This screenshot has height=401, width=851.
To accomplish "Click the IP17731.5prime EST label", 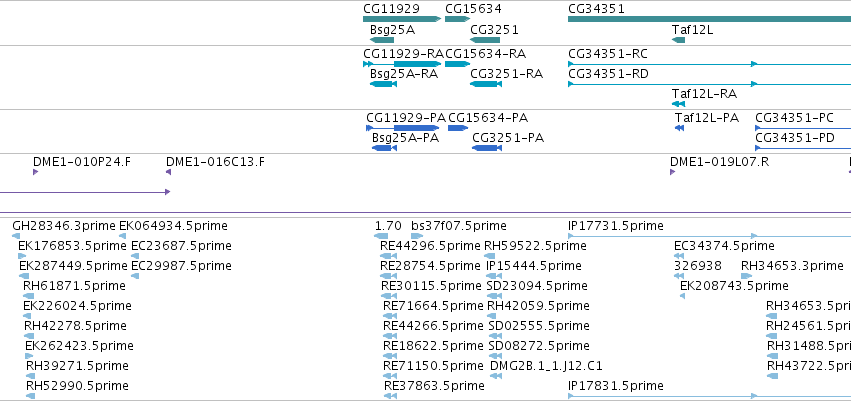I will pos(615,226).
